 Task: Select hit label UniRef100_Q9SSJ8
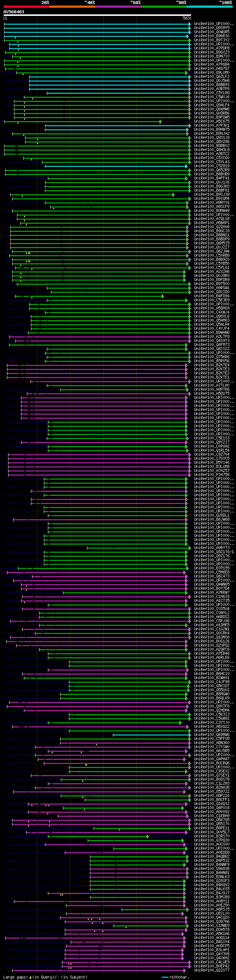(x=212, y=137)
